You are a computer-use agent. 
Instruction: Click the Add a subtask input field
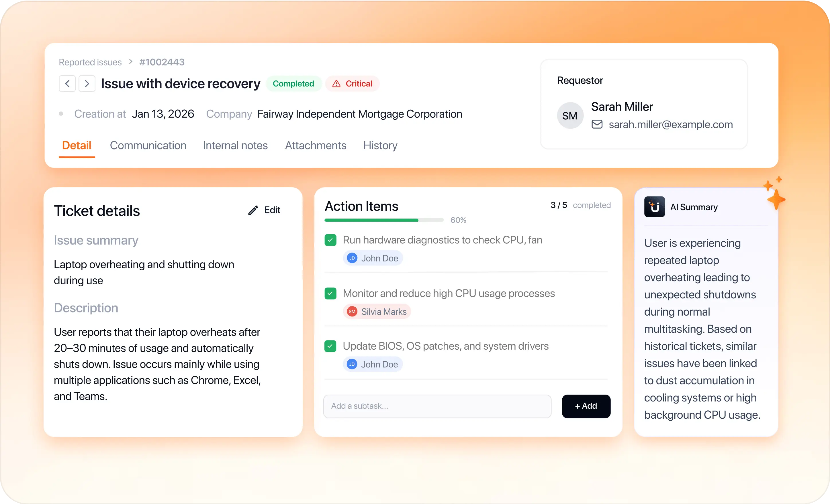point(437,406)
